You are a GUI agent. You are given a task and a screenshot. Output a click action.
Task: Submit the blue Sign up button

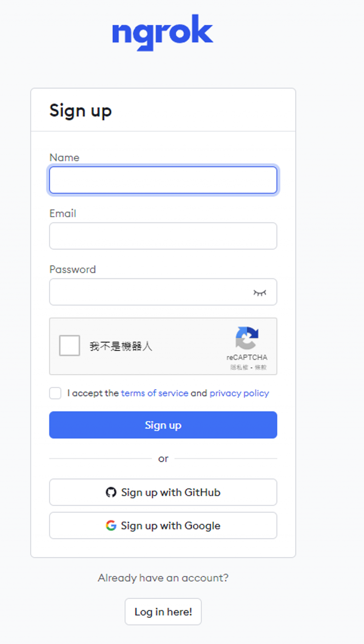coord(163,425)
